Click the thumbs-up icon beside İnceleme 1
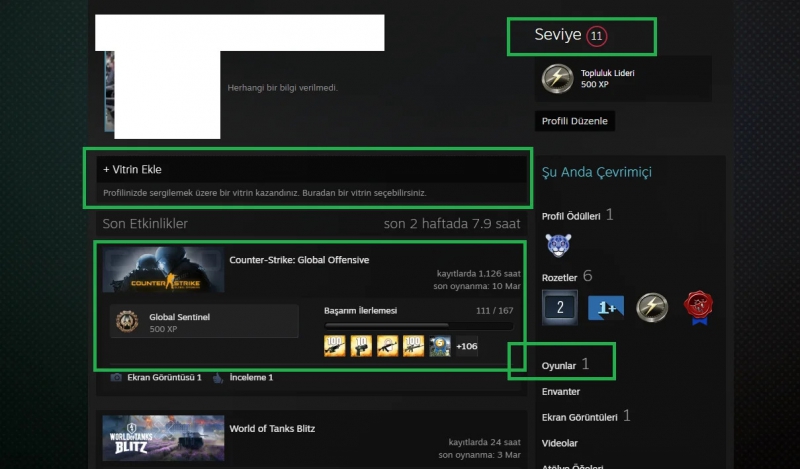The width and height of the screenshot is (800, 469). point(218,378)
